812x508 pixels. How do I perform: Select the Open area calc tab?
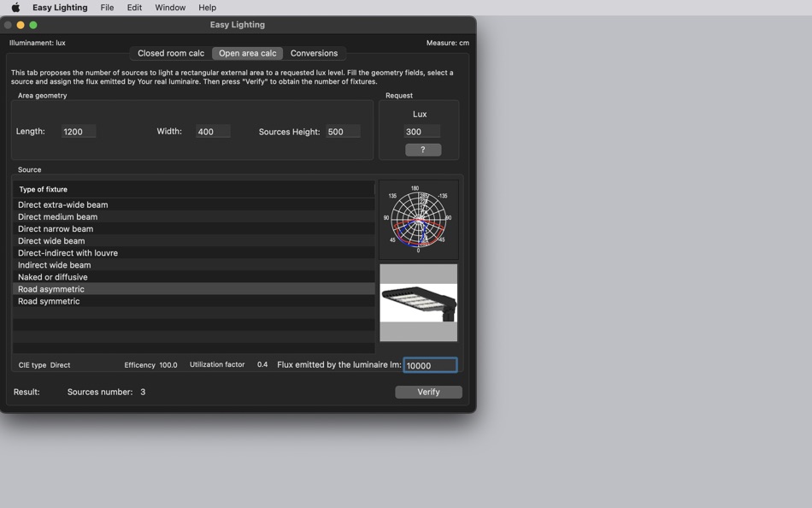pyautogui.click(x=248, y=53)
